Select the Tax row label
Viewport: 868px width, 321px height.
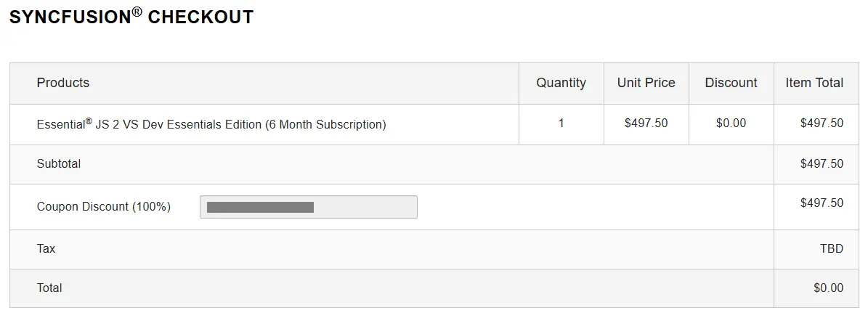pyautogui.click(x=46, y=249)
